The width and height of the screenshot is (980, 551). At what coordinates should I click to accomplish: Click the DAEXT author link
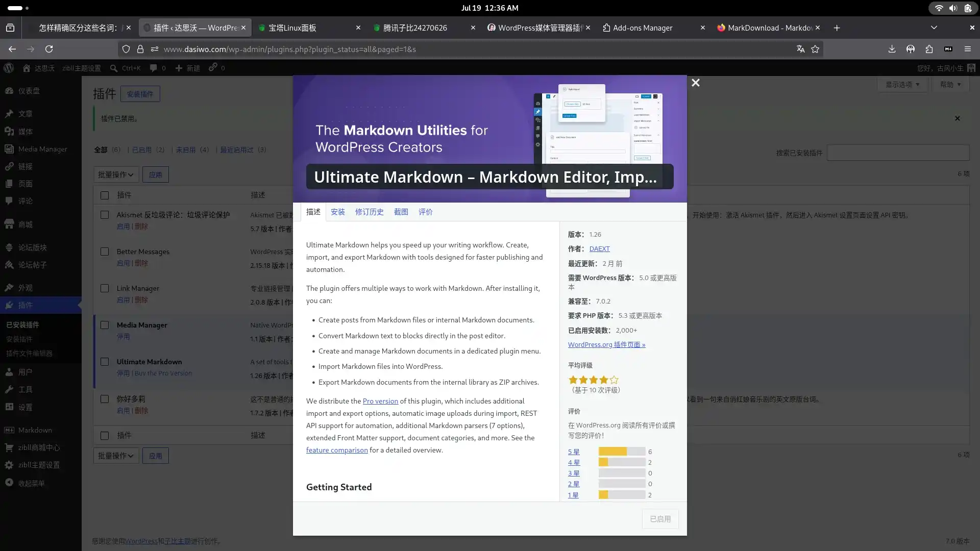599,249
